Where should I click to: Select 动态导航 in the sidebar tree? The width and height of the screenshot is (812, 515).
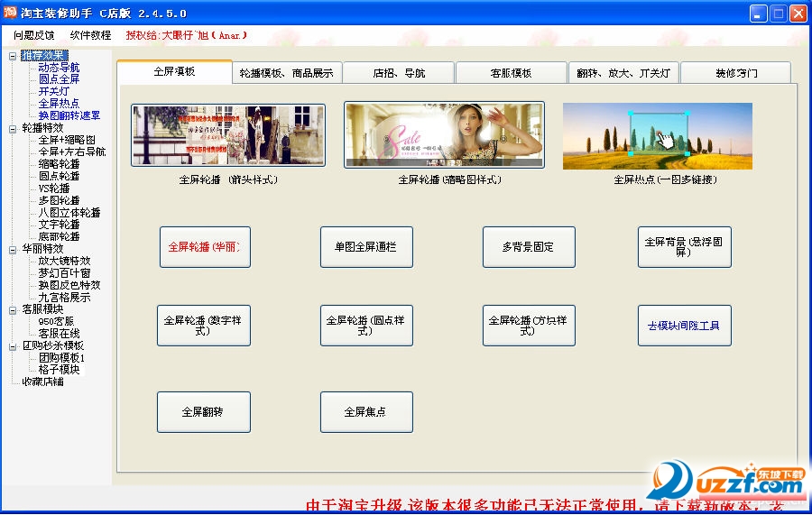(x=59, y=68)
